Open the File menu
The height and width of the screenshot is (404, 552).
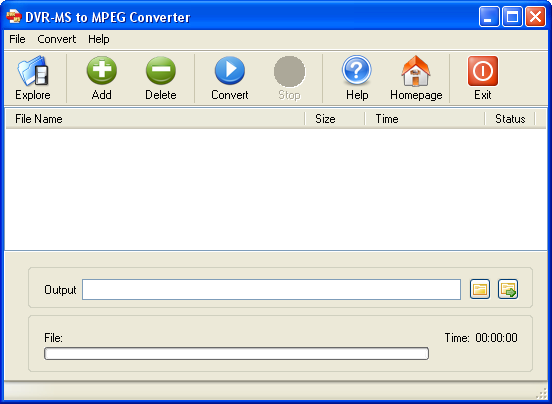pos(17,39)
